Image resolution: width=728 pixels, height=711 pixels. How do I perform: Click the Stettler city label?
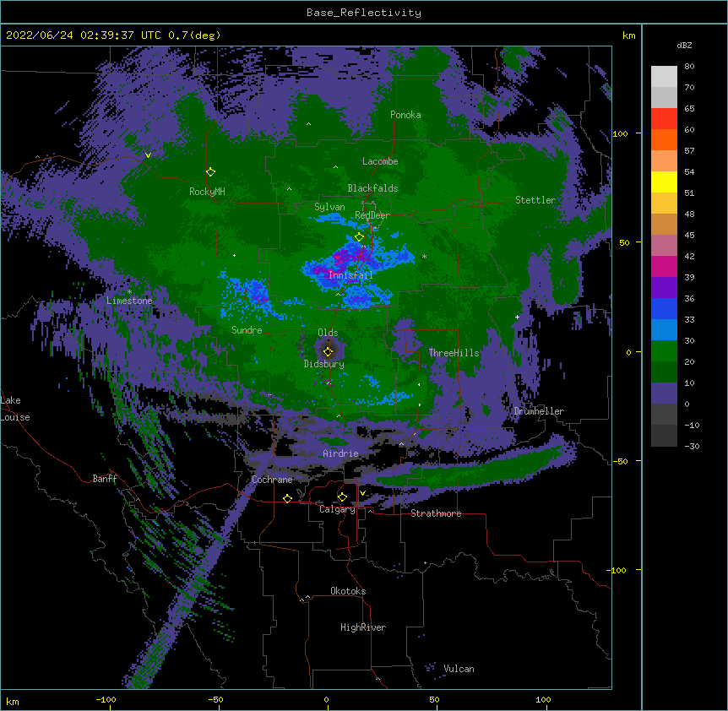[535, 200]
